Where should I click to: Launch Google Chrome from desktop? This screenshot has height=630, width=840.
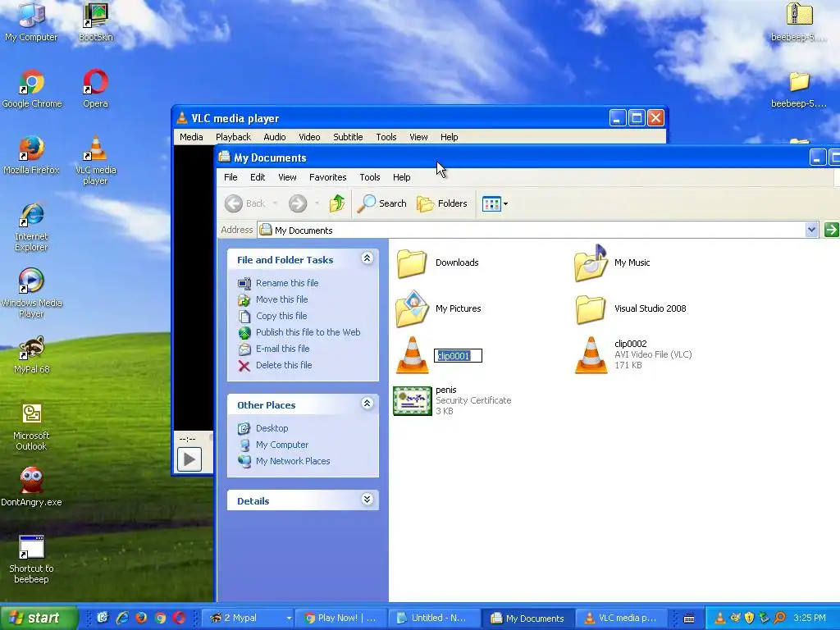(32, 89)
